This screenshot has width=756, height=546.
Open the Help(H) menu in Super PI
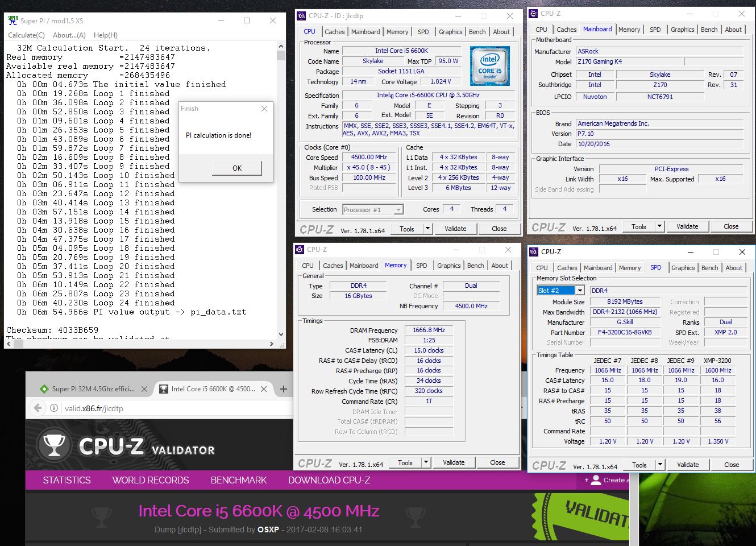106,35
